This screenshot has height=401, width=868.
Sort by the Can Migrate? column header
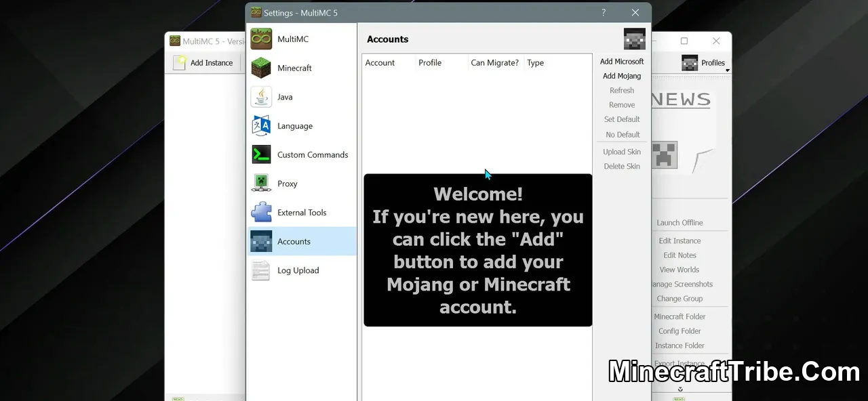click(496, 63)
